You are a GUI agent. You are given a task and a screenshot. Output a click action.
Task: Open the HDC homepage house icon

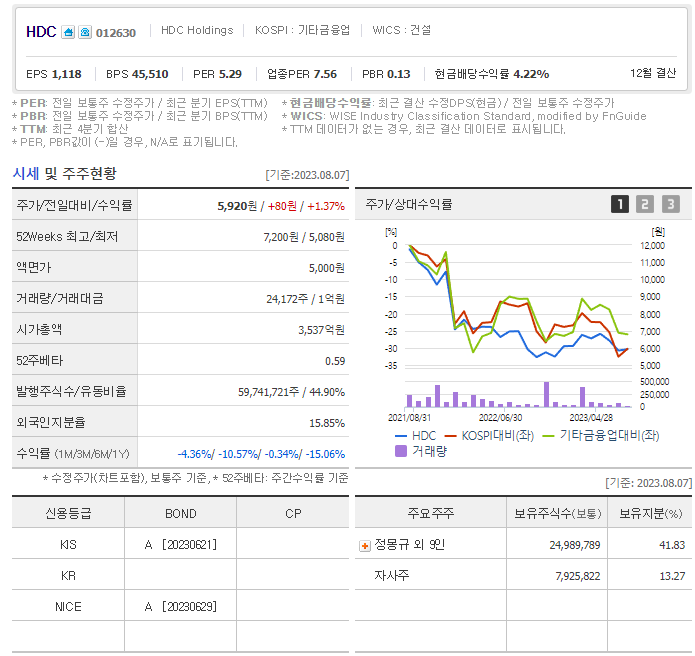tap(68, 32)
